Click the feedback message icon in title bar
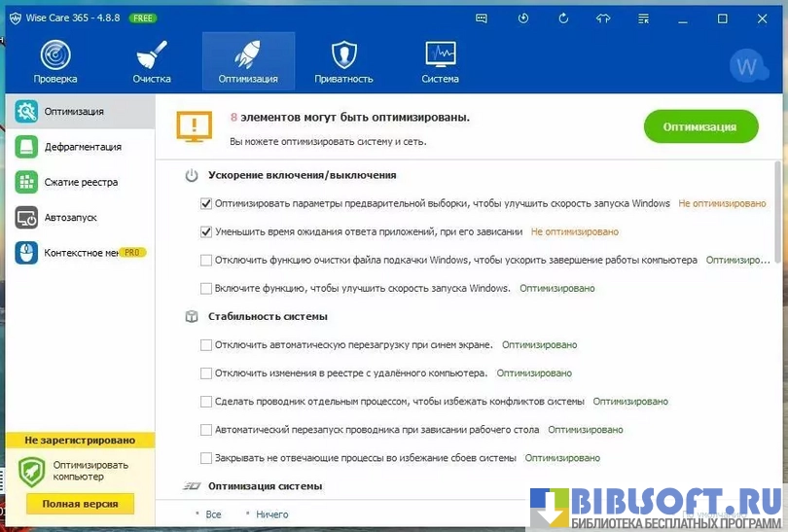This screenshot has height=532, width=788. point(482,18)
